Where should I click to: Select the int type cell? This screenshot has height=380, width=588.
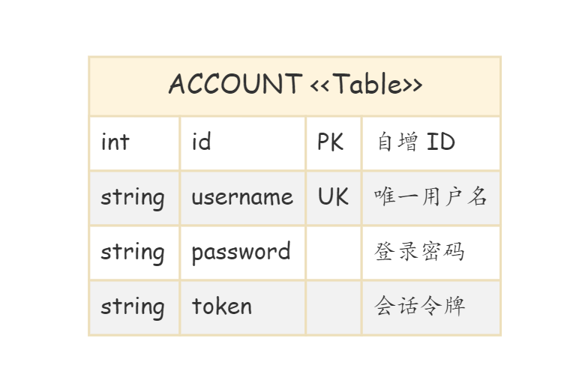coord(134,143)
